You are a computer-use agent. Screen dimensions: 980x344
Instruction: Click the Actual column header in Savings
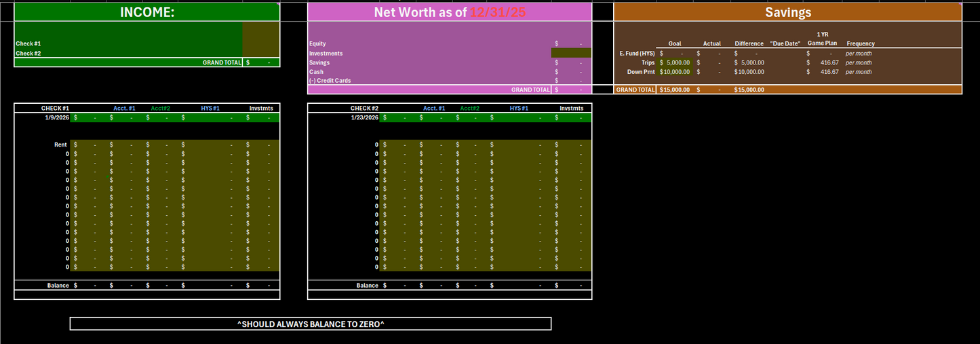point(711,43)
